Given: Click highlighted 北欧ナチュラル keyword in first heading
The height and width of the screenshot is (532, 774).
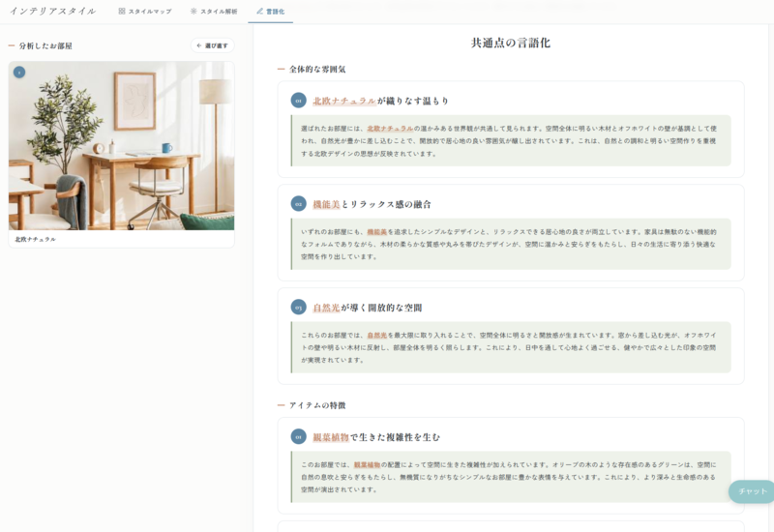Looking at the screenshot, I should [344, 101].
